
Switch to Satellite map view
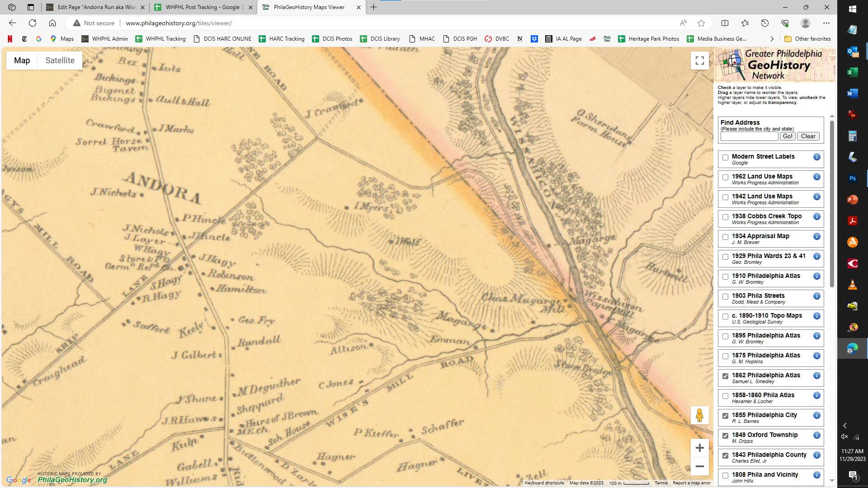60,61
